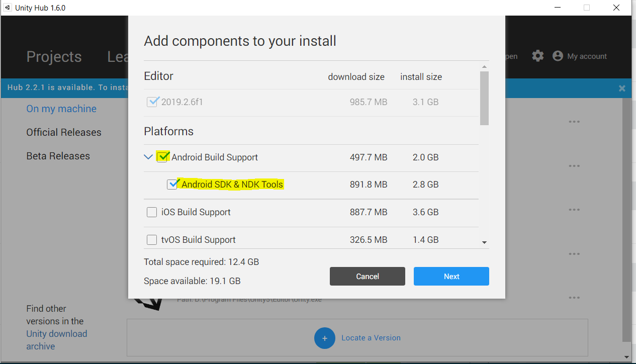
Task: Check the tvOS Build Support checkbox
Action: tap(151, 240)
